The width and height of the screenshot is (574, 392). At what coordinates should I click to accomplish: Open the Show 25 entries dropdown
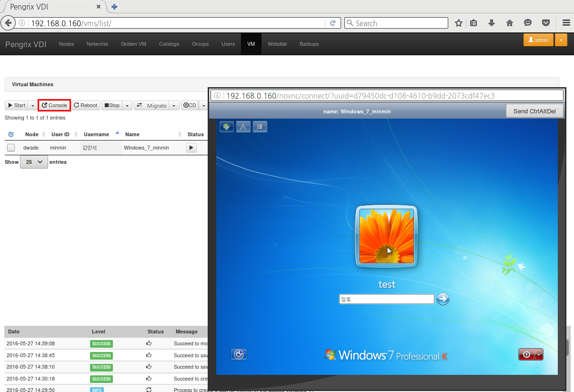(x=34, y=162)
